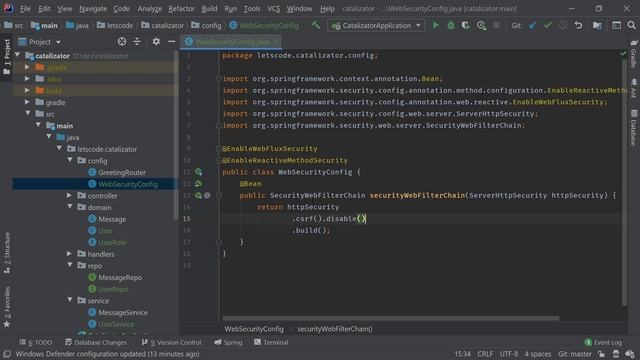This screenshot has height=360, width=640.
Task: Open Database Changes tool window
Action: pyautogui.click(x=96, y=342)
